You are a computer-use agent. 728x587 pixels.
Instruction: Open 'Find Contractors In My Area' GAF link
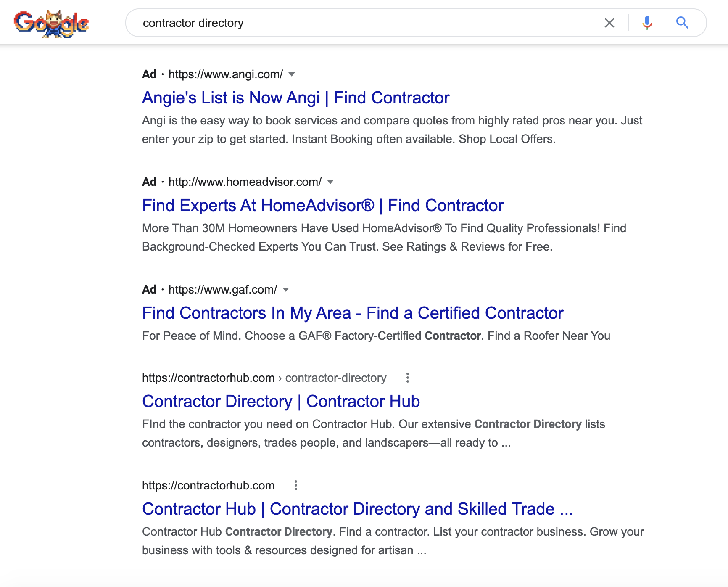pyautogui.click(x=353, y=313)
